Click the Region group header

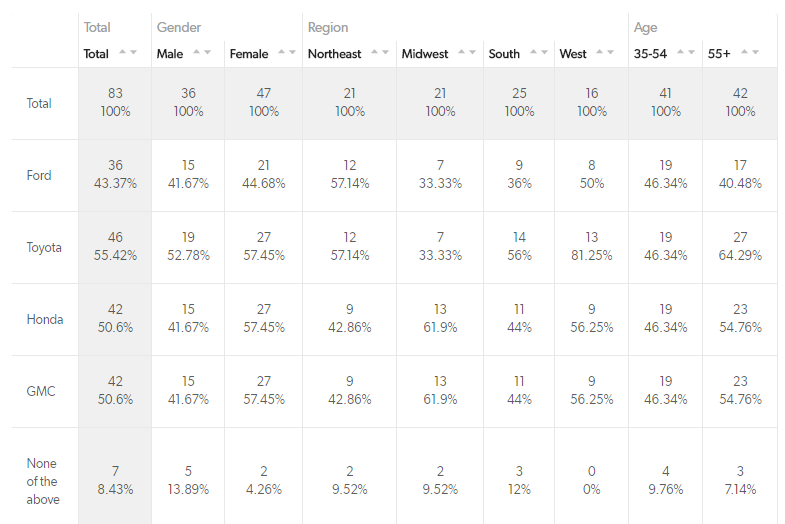tap(328, 27)
